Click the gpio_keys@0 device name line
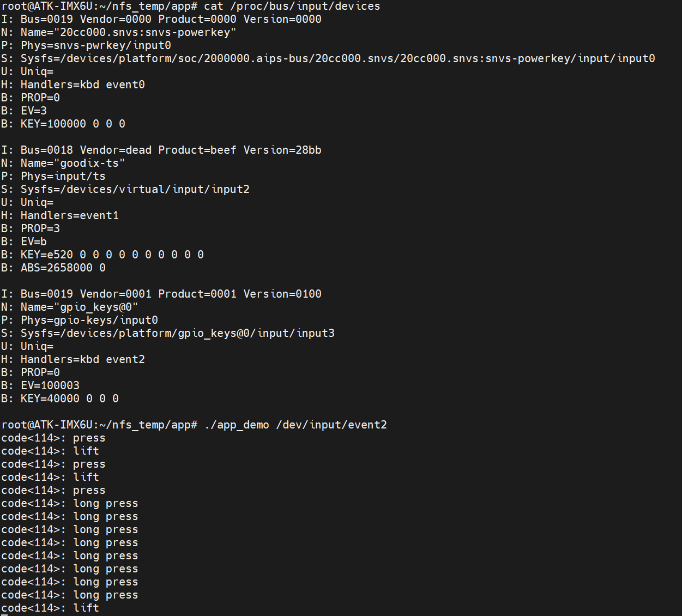This screenshot has width=682, height=616. (x=79, y=307)
